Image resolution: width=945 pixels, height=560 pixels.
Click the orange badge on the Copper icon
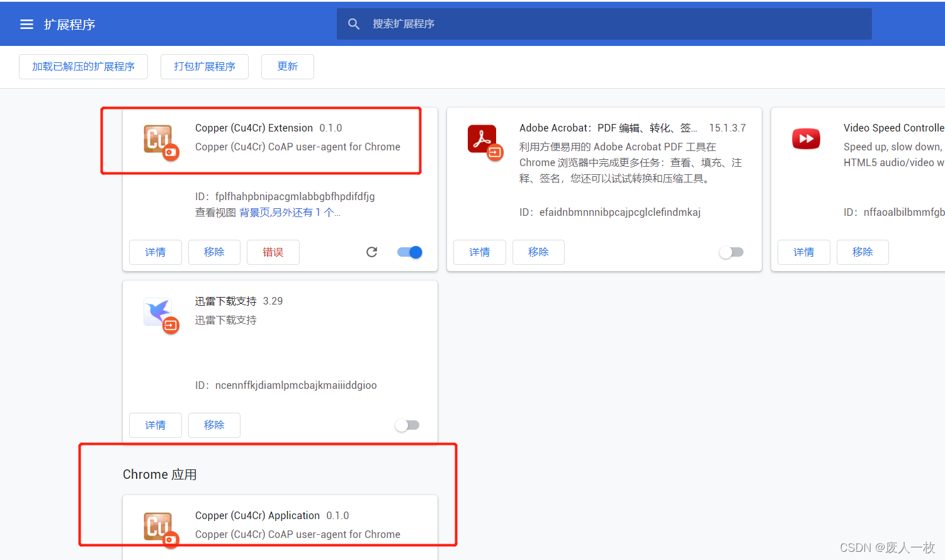(171, 152)
